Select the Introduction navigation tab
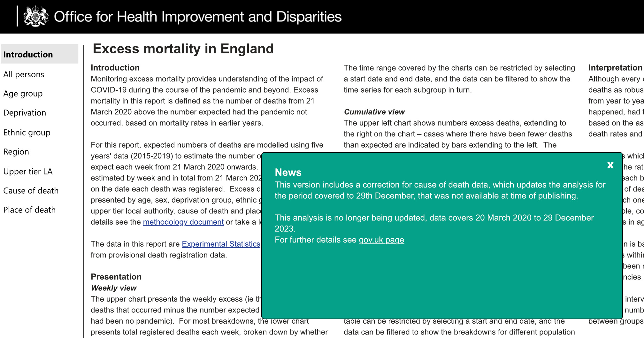Screen dimensions: 644x338 coord(39,54)
